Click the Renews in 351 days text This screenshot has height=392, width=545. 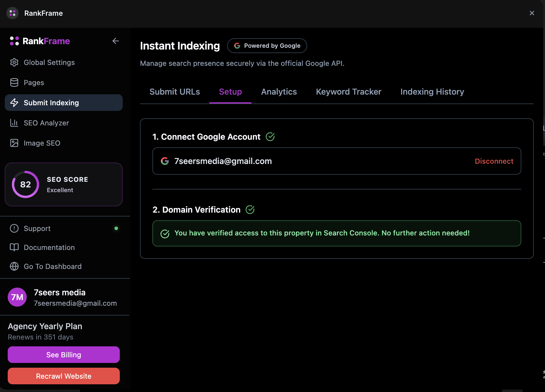41,337
